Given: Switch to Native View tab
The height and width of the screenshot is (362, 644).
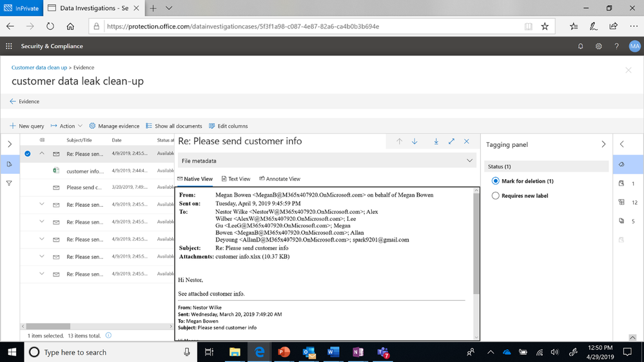Looking at the screenshot, I should (195, 179).
